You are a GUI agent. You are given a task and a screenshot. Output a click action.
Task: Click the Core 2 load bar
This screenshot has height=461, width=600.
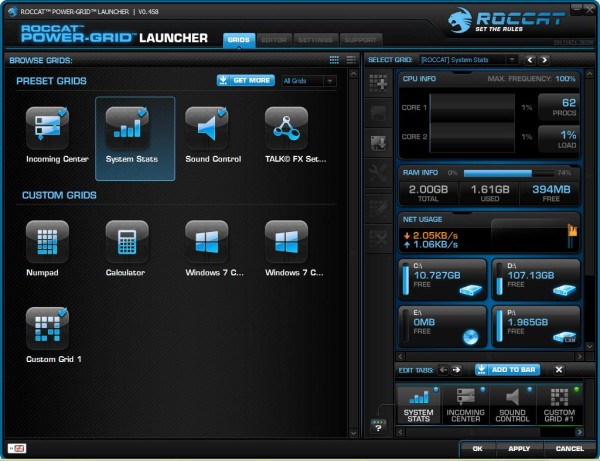pyautogui.click(x=472, y=137)
